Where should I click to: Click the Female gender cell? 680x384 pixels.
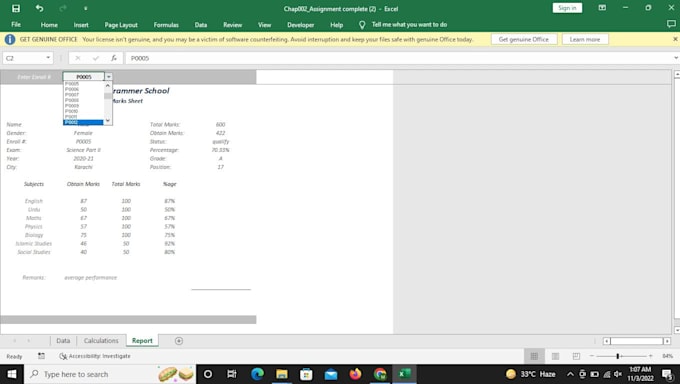pyautogui.click(x=83, y=133)
